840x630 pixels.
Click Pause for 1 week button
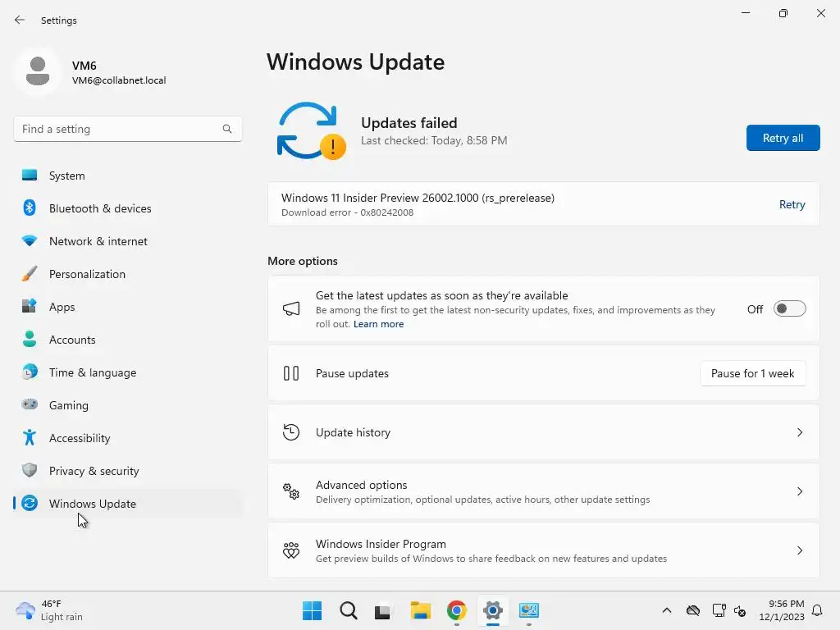753,373
